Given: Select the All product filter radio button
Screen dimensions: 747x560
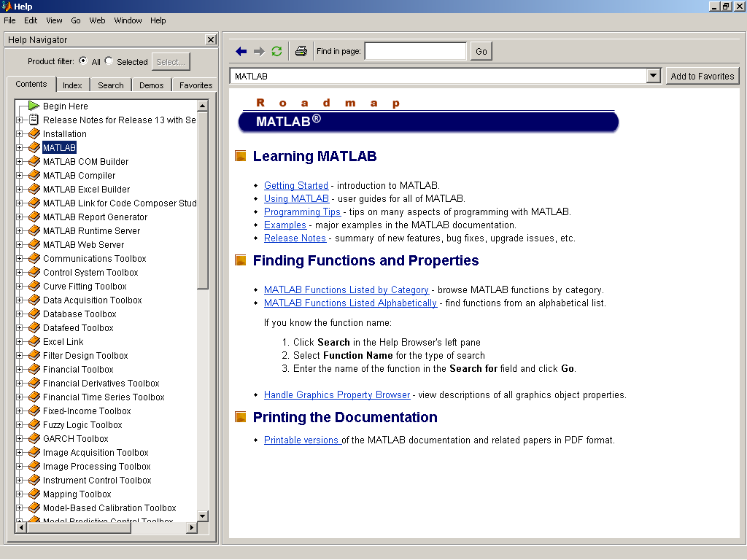Looking at the screenshot, I should tap(83, 61).
